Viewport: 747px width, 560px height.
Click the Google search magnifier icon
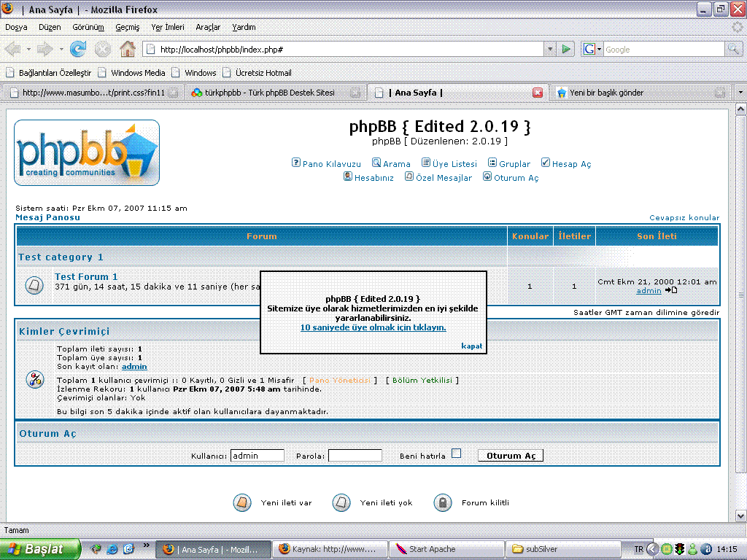(732, 49)
